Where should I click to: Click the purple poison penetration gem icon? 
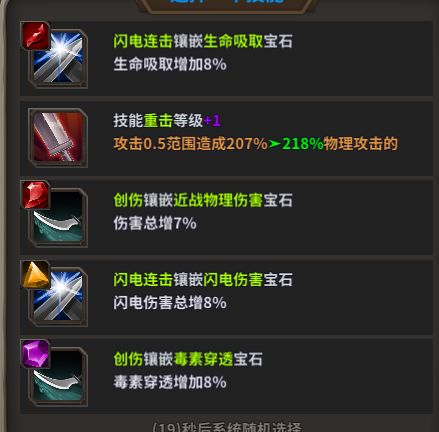pos(35,354)
